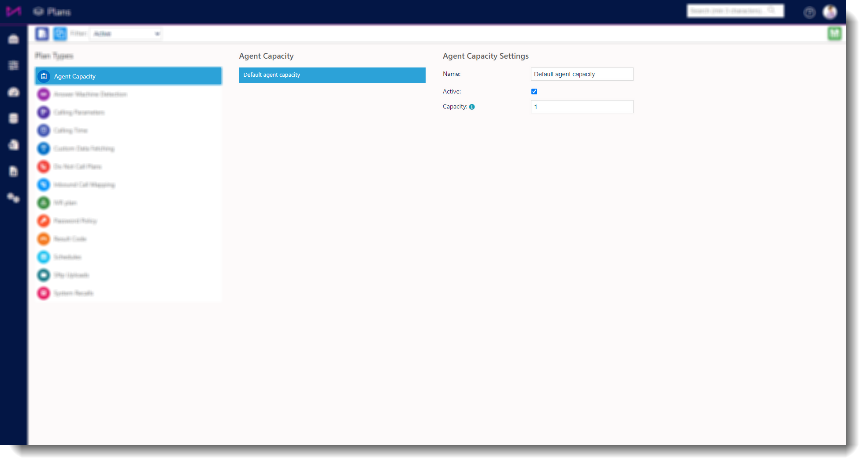The width and height of the screenshot is (868, 467).
Task: Open the Calling Time plan type
Action: [128, 131]
